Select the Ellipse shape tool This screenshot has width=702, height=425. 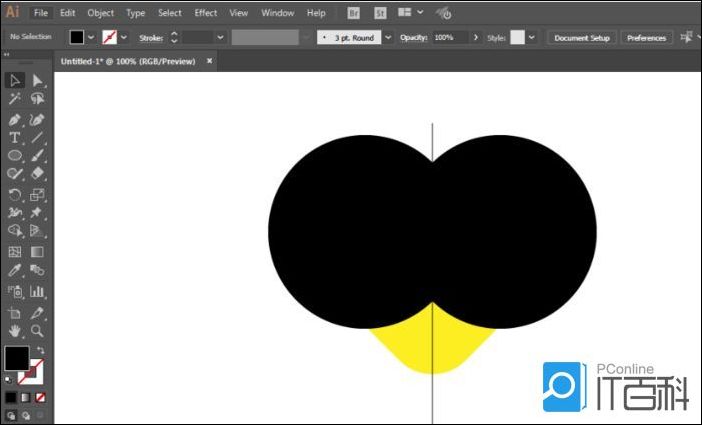(x=15, y=156)
